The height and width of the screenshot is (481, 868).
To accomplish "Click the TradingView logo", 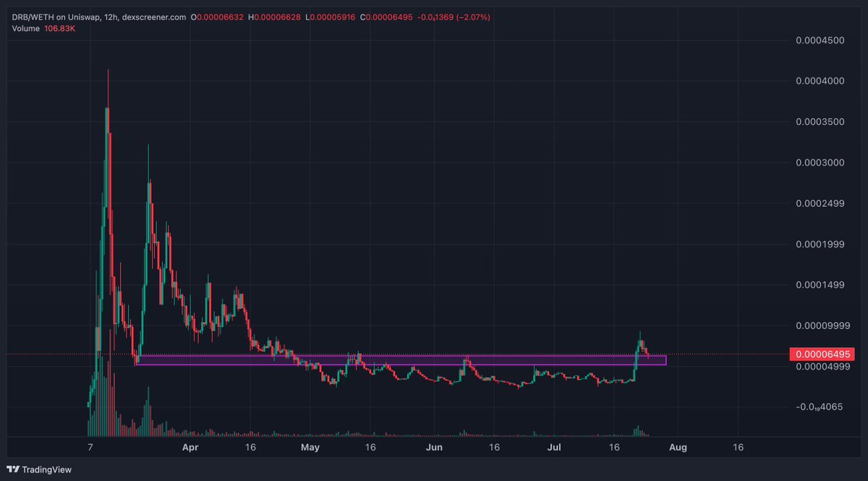I will (40, 469).
